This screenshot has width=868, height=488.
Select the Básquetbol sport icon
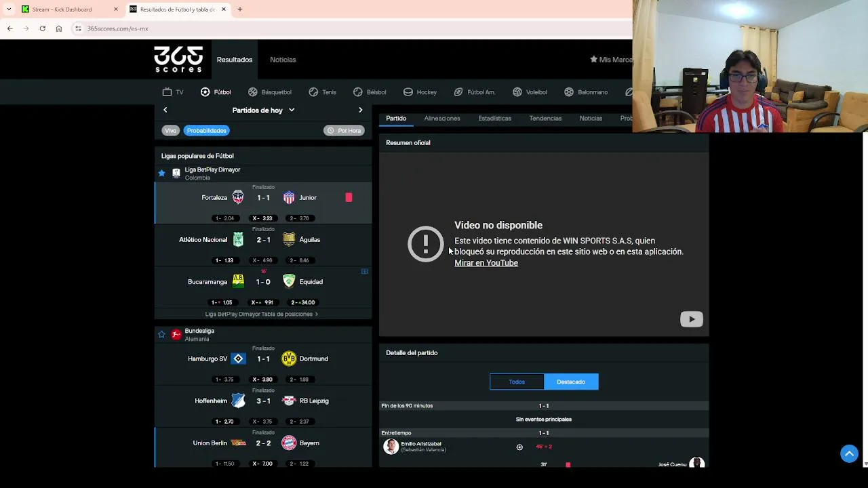(253, 91)
